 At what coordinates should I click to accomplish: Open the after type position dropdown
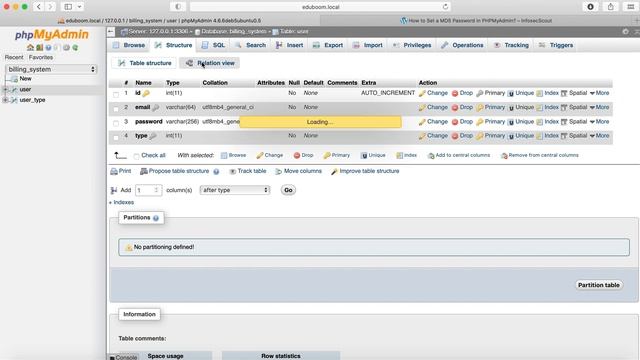(x=235, y=190)
